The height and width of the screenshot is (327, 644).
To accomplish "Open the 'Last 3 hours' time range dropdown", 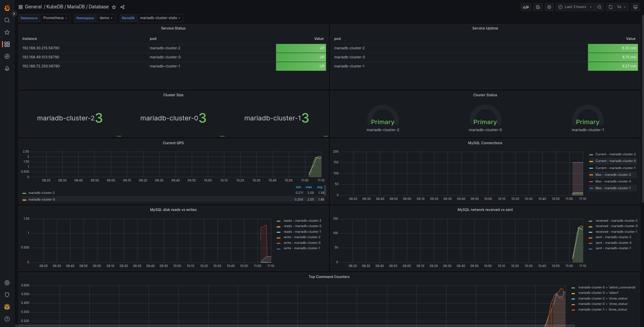I will 575,7.
